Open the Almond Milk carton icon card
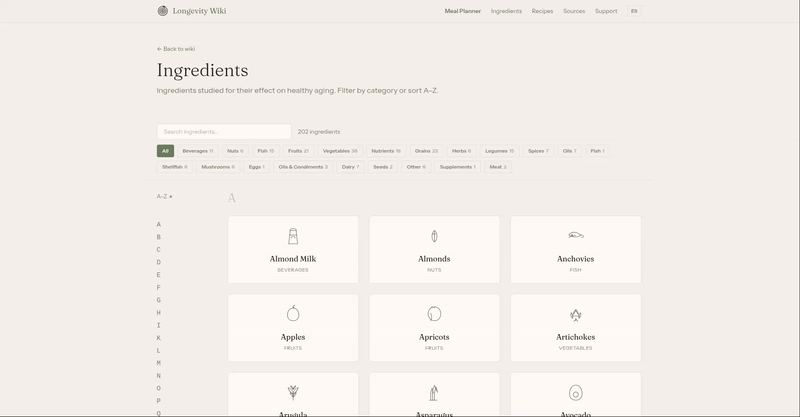Screen dimensions: 800x417 click(293, 236)
